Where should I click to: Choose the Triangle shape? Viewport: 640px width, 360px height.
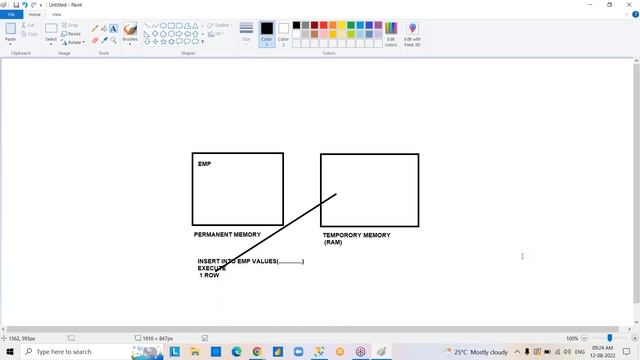[x=196, y=26]
